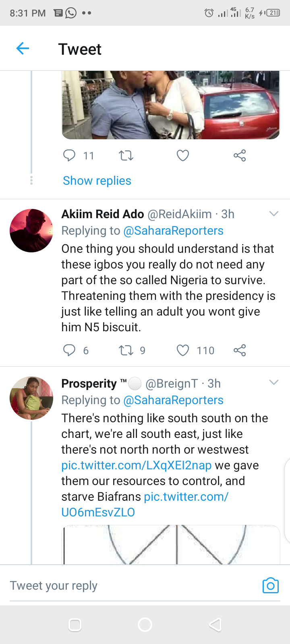Tap the camera icon in reply bar
The width and height of the screenshot is (290, 644).
tap(271, 585)
